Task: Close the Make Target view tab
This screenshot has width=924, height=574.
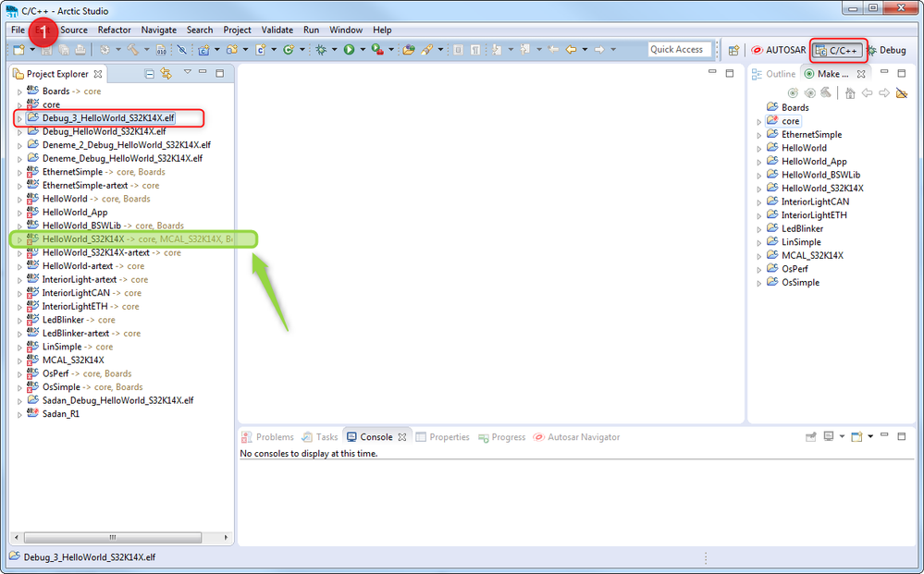Action: (861, 74)
